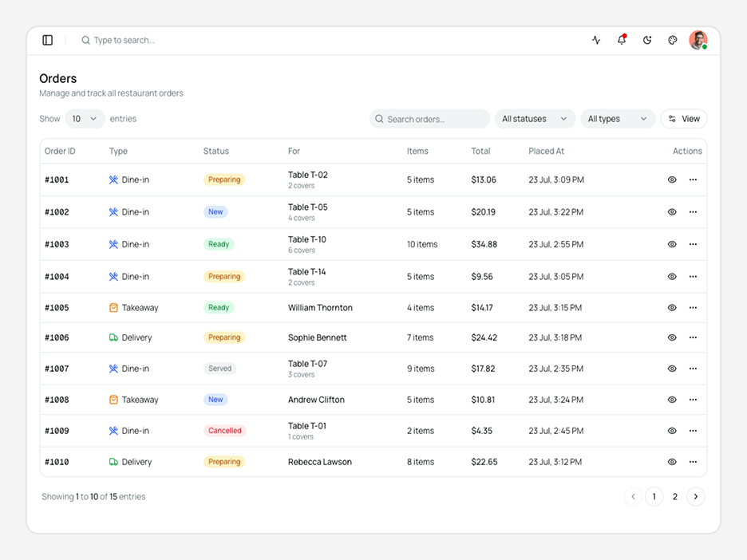Image resolution: width=747 pixels, height=560 pixels.
Task: View order #1001 eye icon
Action: (672, 179)
